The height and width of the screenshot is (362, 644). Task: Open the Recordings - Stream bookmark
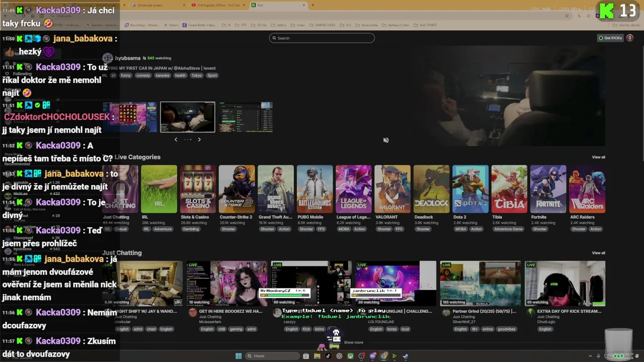141,25
